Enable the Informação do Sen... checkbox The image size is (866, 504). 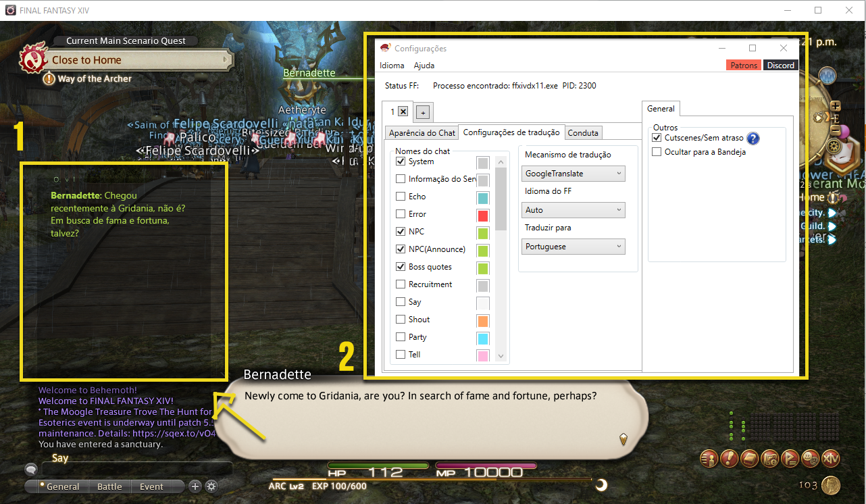[401, 179]
